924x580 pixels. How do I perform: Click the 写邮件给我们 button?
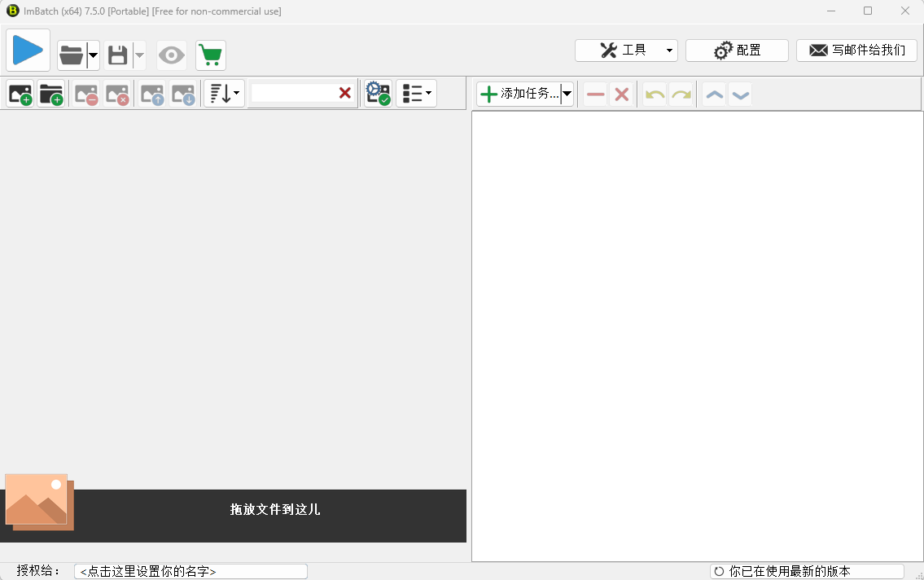(x=856, y=51)
